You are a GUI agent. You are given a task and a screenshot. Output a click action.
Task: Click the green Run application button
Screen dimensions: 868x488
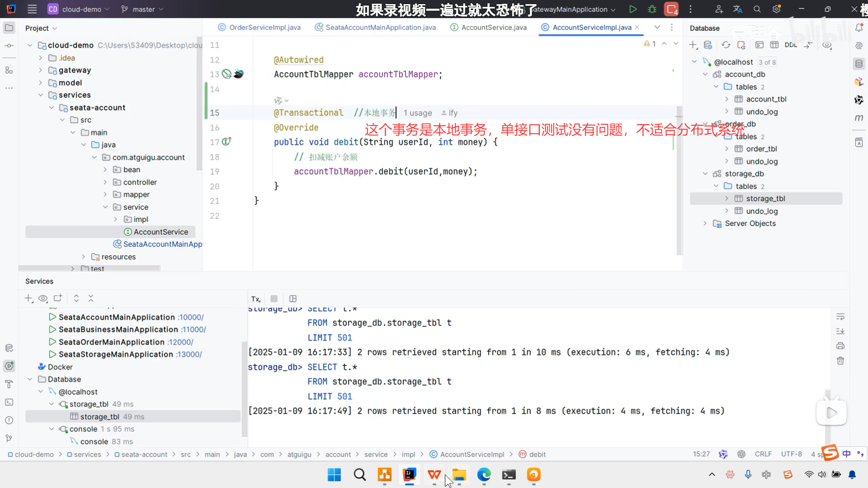(633, 9)
